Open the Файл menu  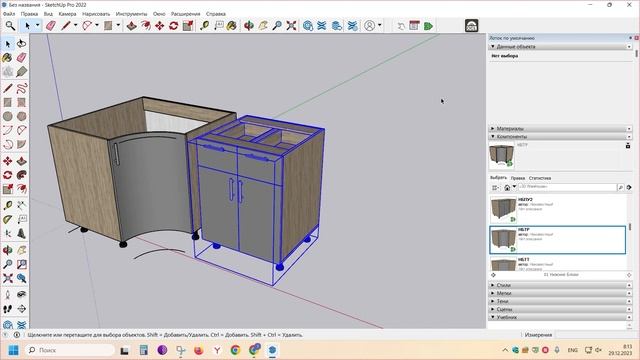[9, 14]
